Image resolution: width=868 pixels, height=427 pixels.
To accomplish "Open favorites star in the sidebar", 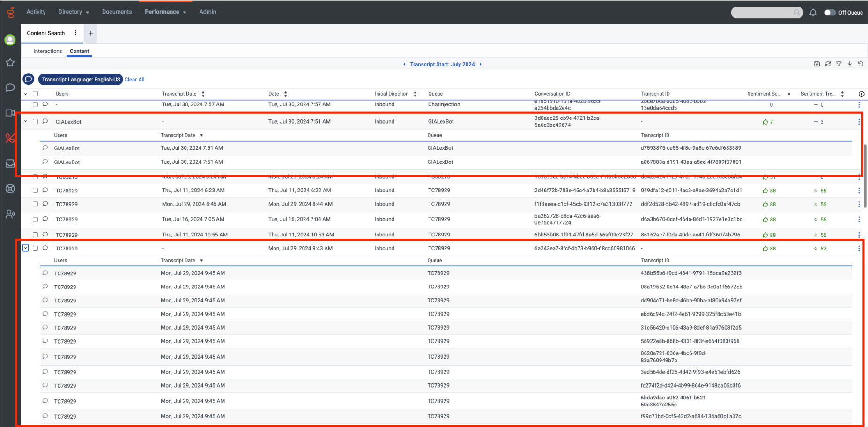I will (x=10, y=63).
